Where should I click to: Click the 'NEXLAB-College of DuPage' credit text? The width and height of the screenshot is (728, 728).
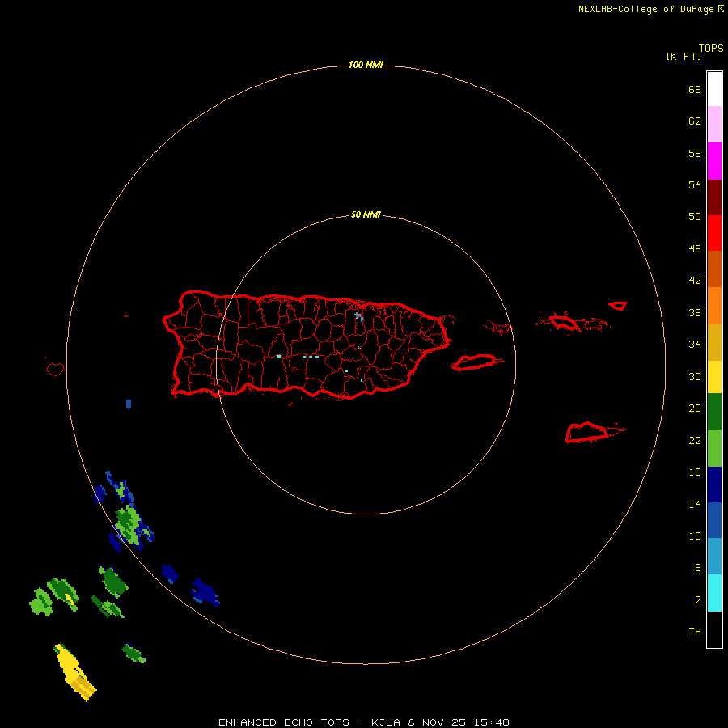click(645, 9)
